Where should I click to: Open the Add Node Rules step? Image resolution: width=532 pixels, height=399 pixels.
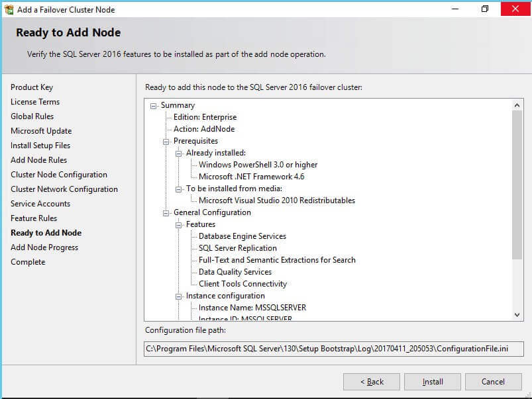coord(38,160)
